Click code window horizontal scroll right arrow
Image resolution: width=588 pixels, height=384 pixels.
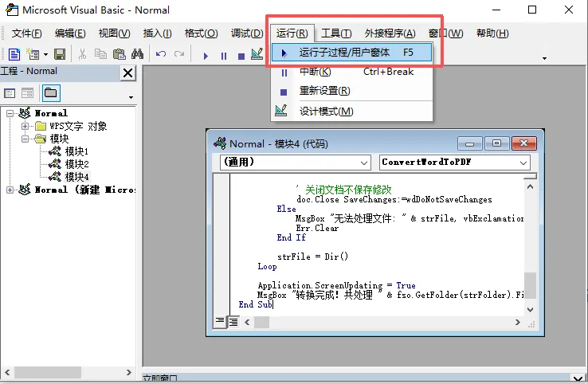(518, 322)
